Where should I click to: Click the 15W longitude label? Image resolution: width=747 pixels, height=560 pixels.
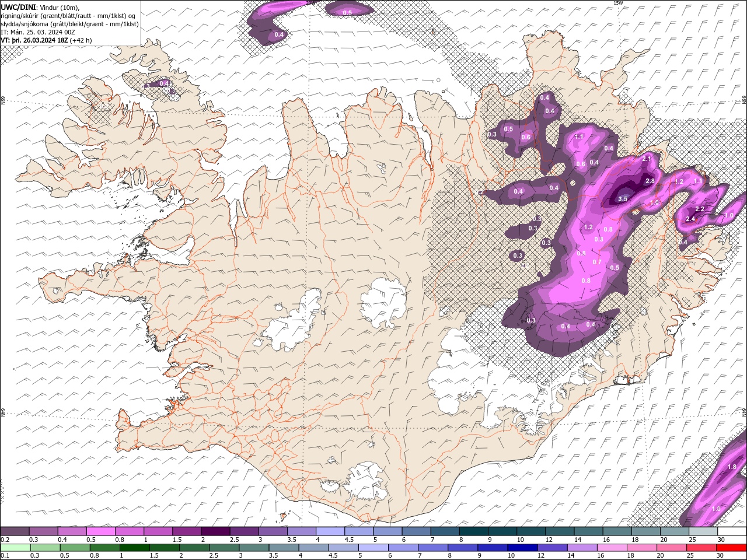coord(618,3)
